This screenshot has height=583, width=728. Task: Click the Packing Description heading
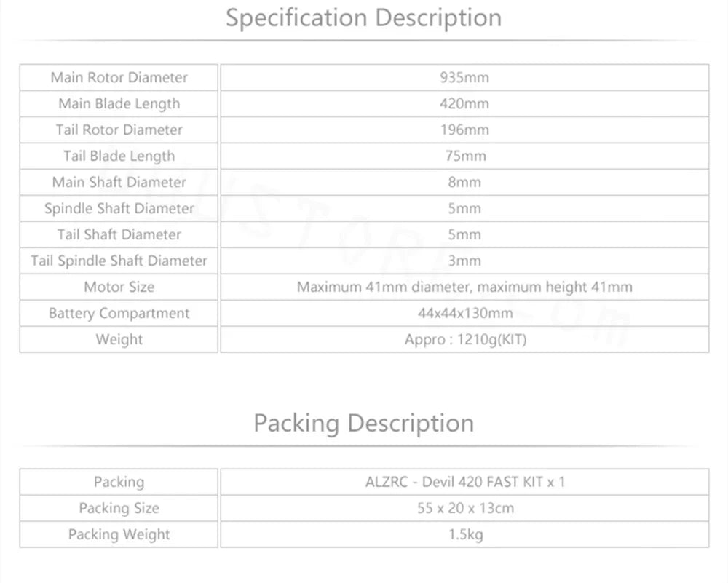363,423
